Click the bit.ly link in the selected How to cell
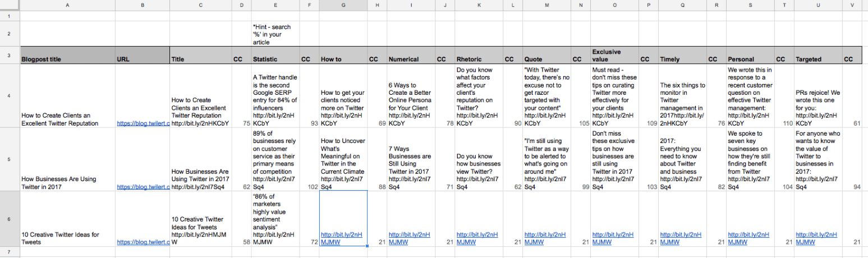Image resolution: width=868 pixels, height=258 pixels. point(342,238)
